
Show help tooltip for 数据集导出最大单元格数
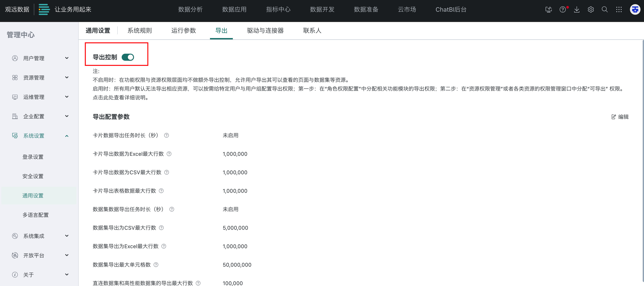pos(156,265)
